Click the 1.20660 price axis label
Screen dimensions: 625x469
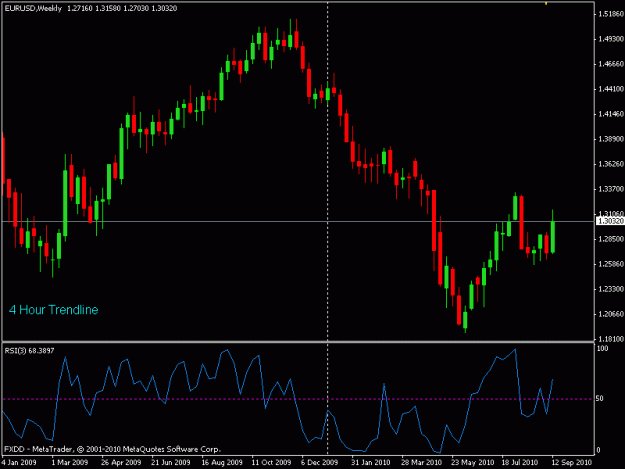point(611,314)
